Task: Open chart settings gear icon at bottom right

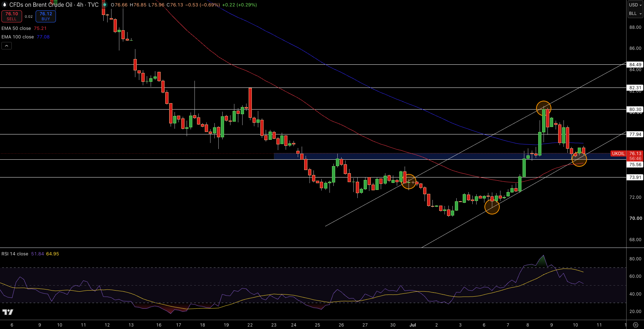Action: (635, 325)
